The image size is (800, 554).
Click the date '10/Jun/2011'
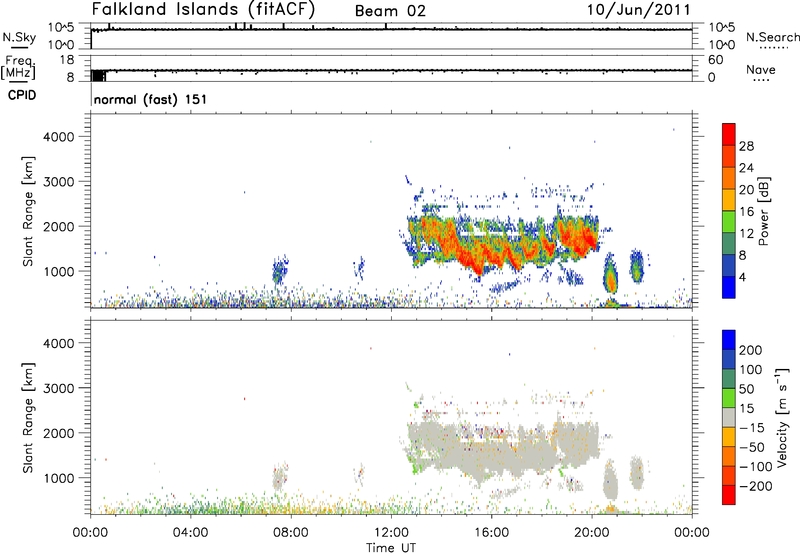[x=639, y=9]
